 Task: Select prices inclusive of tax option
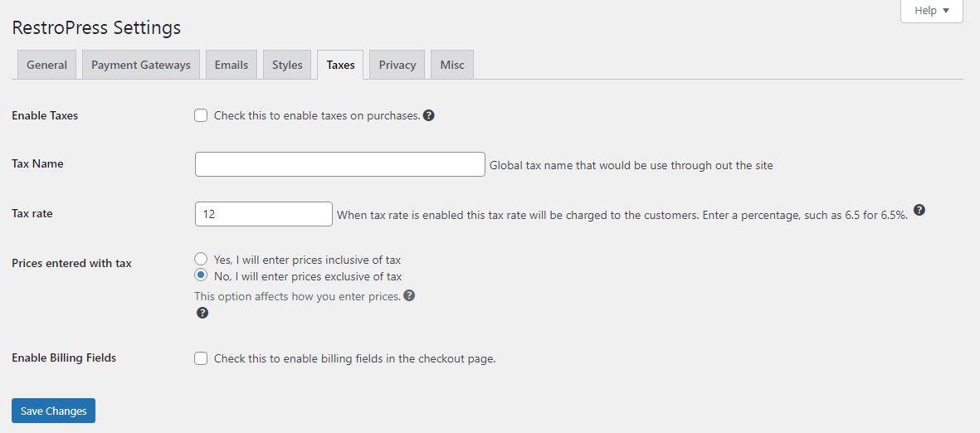pyautogui.click(x=201, y=259)
